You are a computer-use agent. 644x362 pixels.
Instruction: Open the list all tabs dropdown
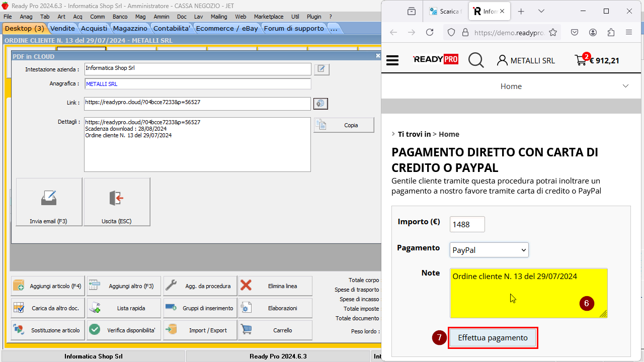click(x=541, y=11)
